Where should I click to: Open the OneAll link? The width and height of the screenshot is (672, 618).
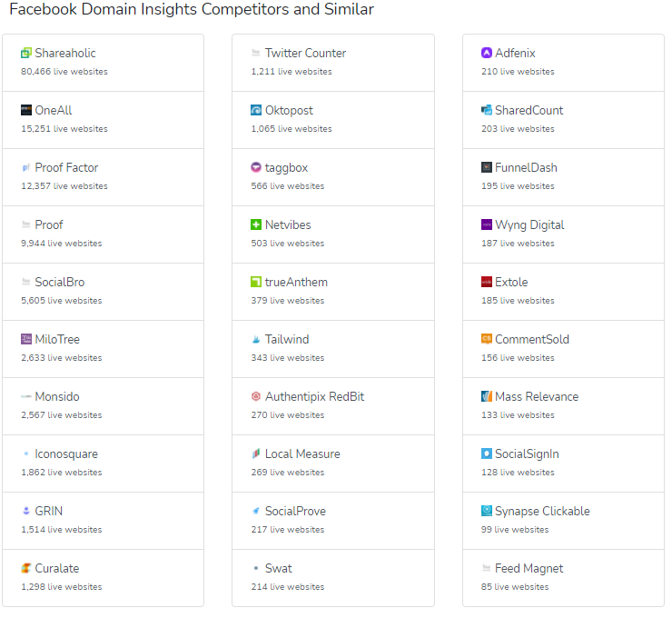[x=54, y=111]
